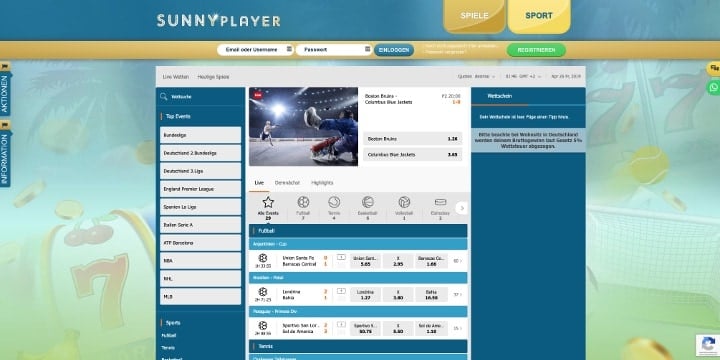
Task: Expand more bets for Sportivo San Lorenzo match
Action: [x=458, y=328]
